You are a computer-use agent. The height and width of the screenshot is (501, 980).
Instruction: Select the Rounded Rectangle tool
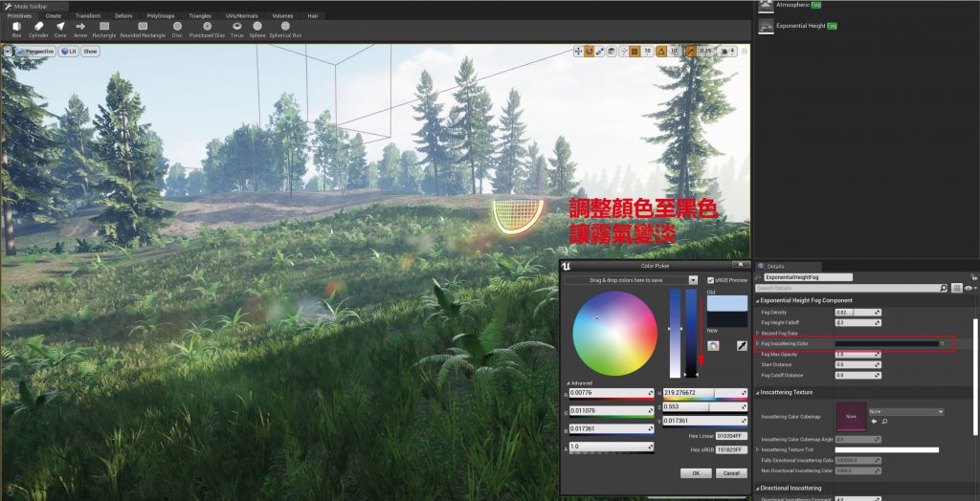[143, 30]
